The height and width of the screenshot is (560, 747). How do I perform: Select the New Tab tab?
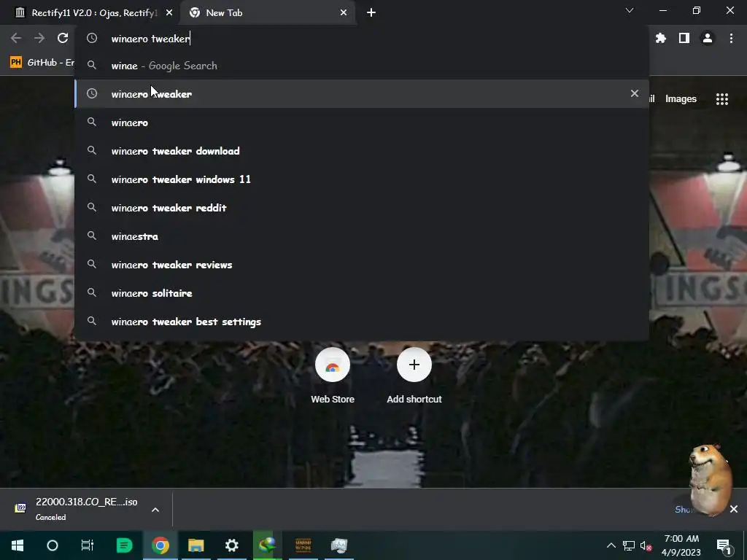pos(268,13)
